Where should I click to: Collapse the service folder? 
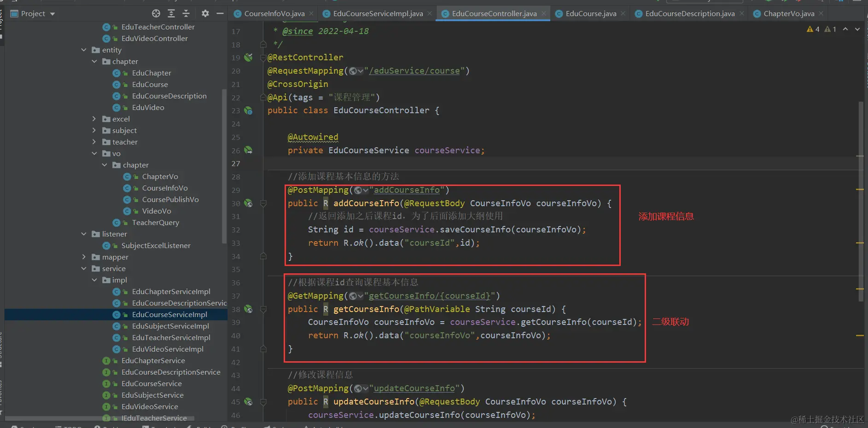pyautogui.click(x=84, y=268)
